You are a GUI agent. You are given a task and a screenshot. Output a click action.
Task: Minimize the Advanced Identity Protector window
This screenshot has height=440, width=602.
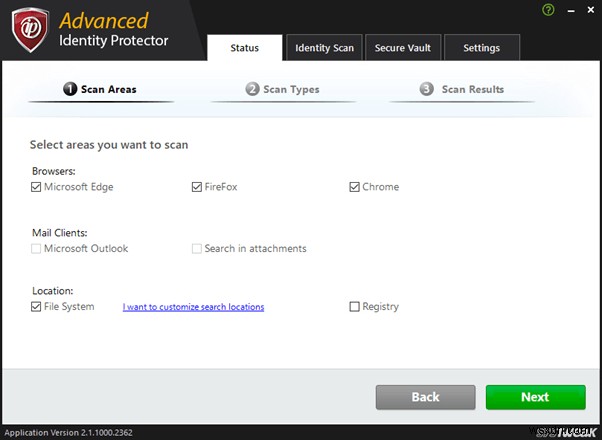click(571, 11)
